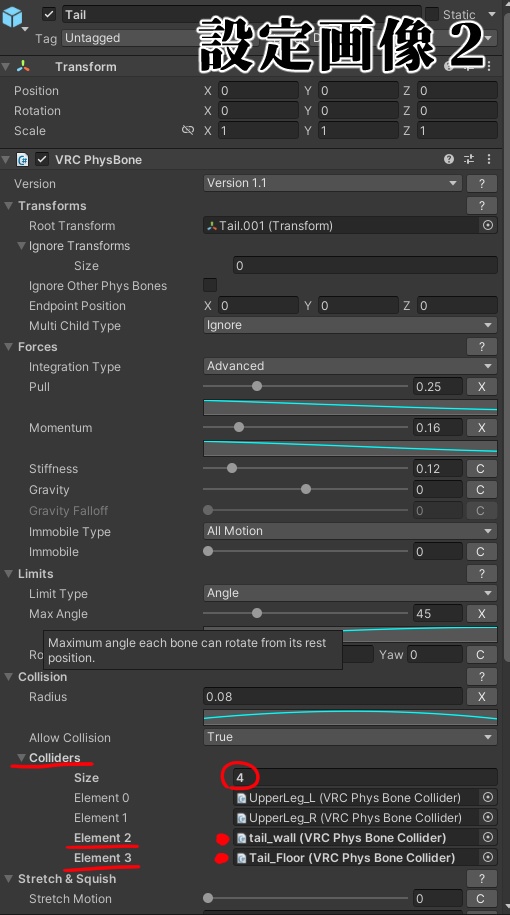Image resolution: width=510 pixels, height=915 pixels.
Task: Click the Transform component icon
Action: pos(23,67)
